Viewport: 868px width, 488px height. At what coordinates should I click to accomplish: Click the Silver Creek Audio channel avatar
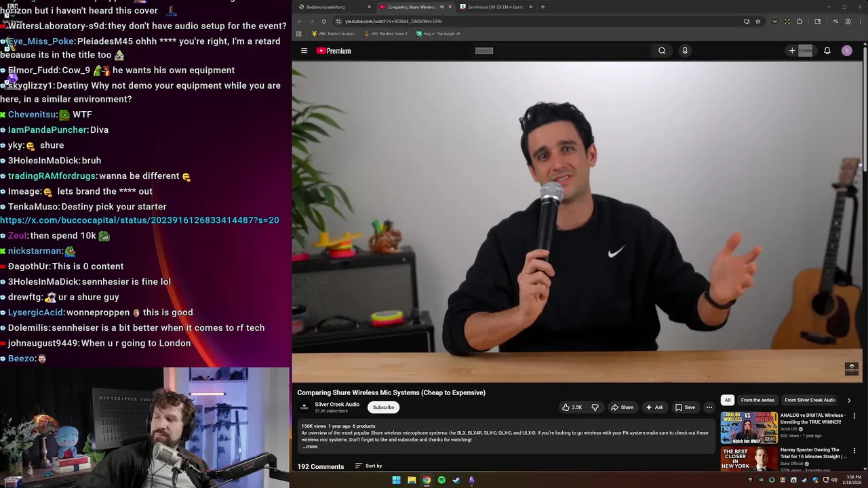pyautogui.click(x=304, y=407)
